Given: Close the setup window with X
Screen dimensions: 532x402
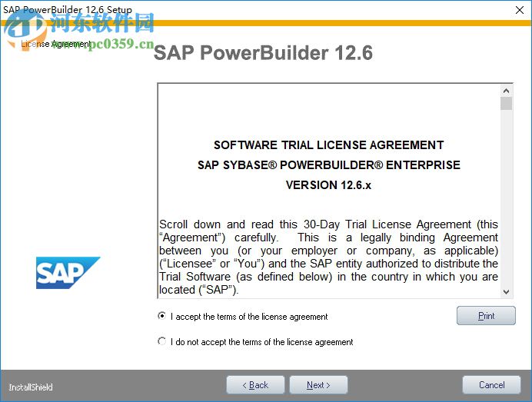Looking at the screenshot, I should (x=520, y=10).
